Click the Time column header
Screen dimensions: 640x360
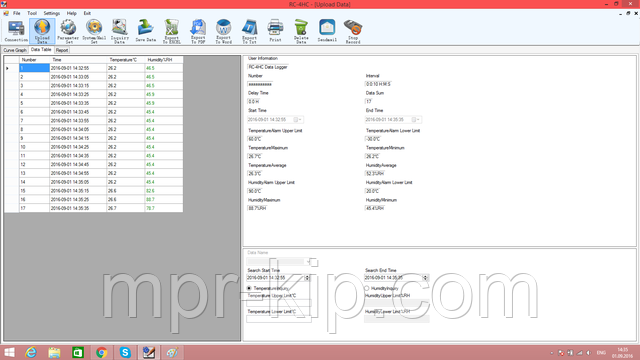pos(78,60)
